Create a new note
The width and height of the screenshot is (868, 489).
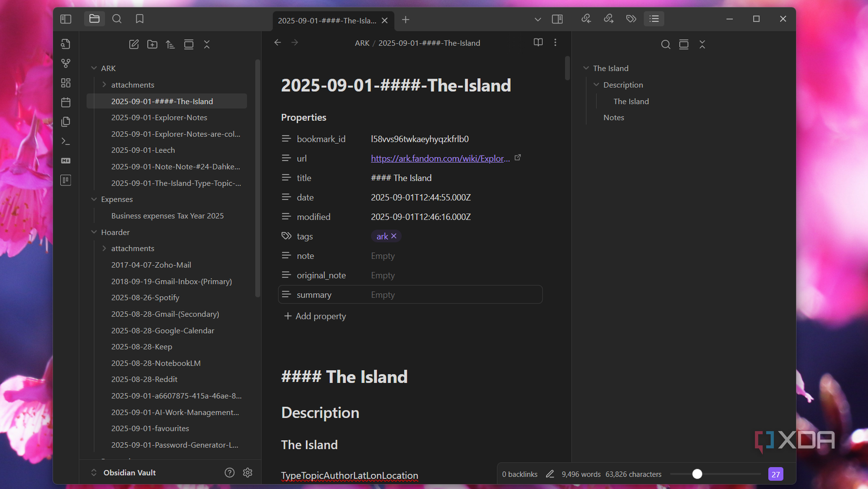pos(134,44)
